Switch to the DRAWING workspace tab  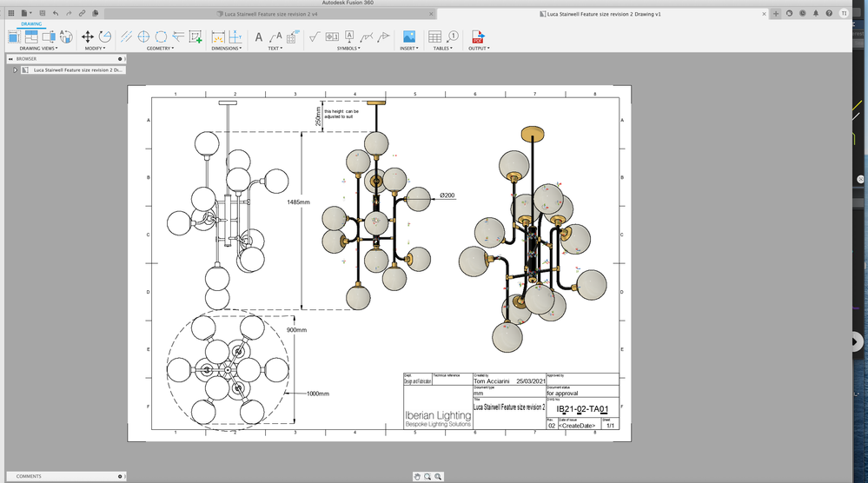(x=31, y=23)
